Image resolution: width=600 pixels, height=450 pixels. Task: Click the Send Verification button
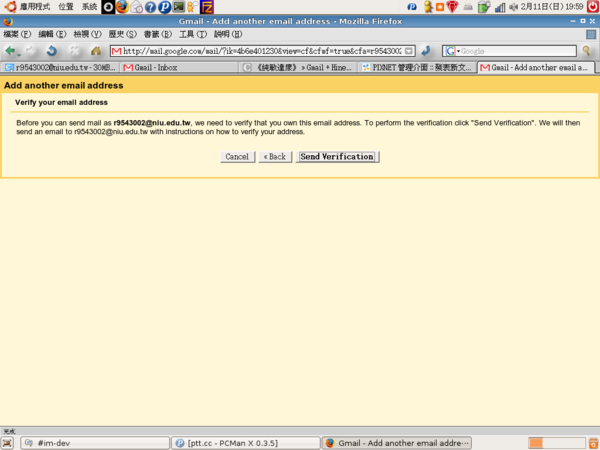[337, 157]
